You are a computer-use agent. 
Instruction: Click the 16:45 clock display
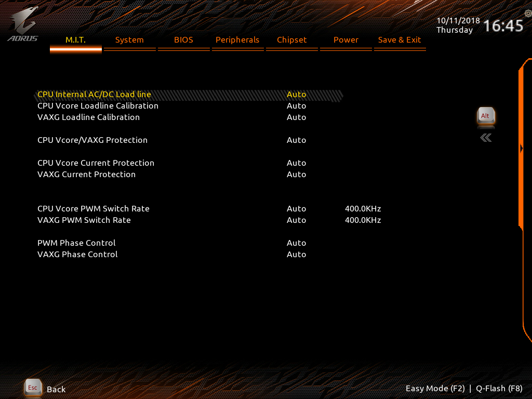coord(503,26)
